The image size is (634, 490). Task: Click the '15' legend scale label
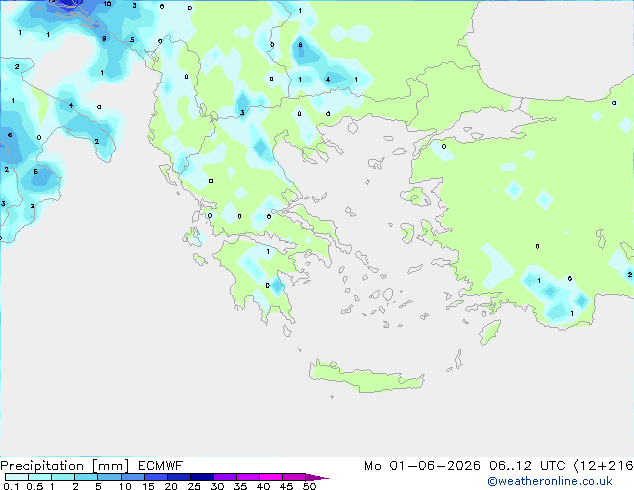(148, 486)
